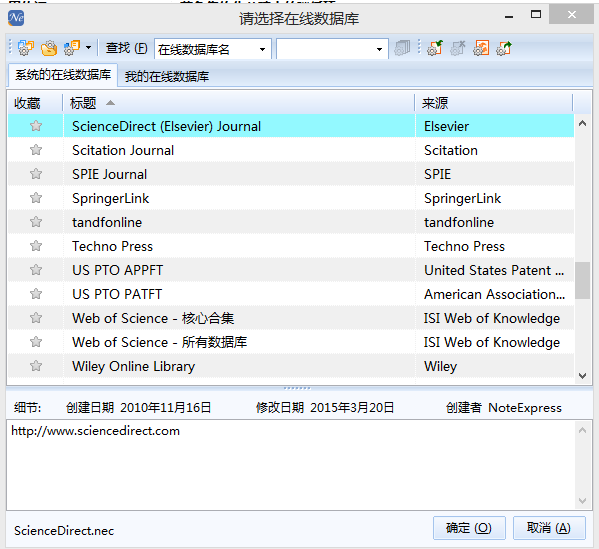The height and width of the screenshot is (549, 599).
Task: Click database list scrollbar down arrow
Action: coord(583,376)
